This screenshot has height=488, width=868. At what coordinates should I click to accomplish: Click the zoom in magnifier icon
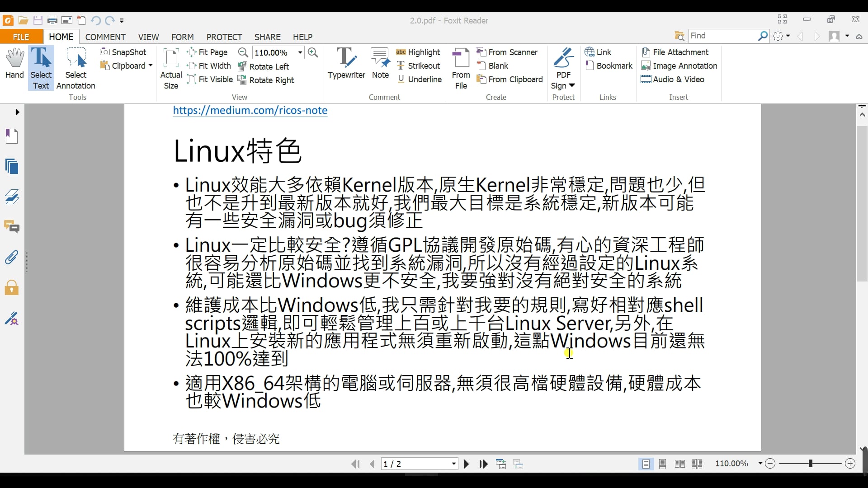(312, 52)
